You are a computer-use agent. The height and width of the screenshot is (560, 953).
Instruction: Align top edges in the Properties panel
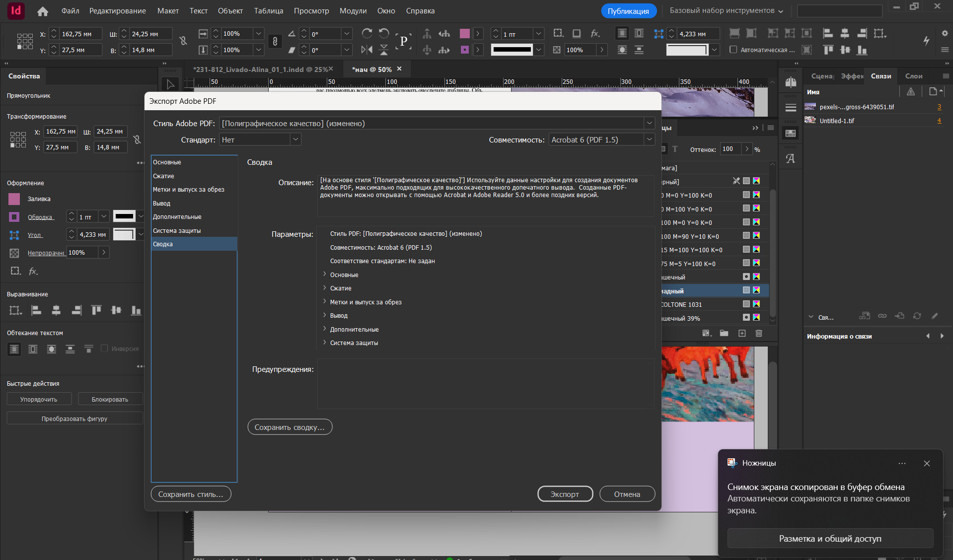pos(96,310)
